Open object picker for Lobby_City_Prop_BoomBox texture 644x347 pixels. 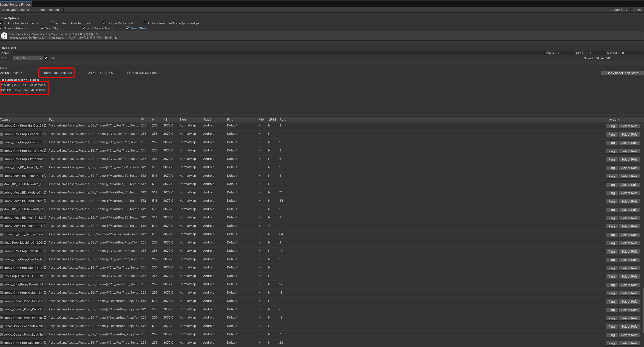(45, 142)
